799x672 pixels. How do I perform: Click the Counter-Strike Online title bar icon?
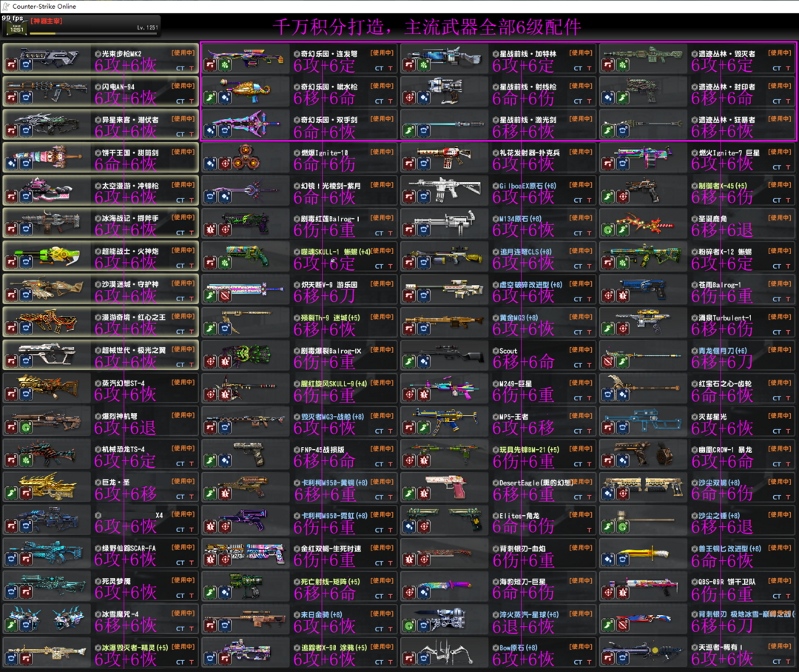point(6,6)
